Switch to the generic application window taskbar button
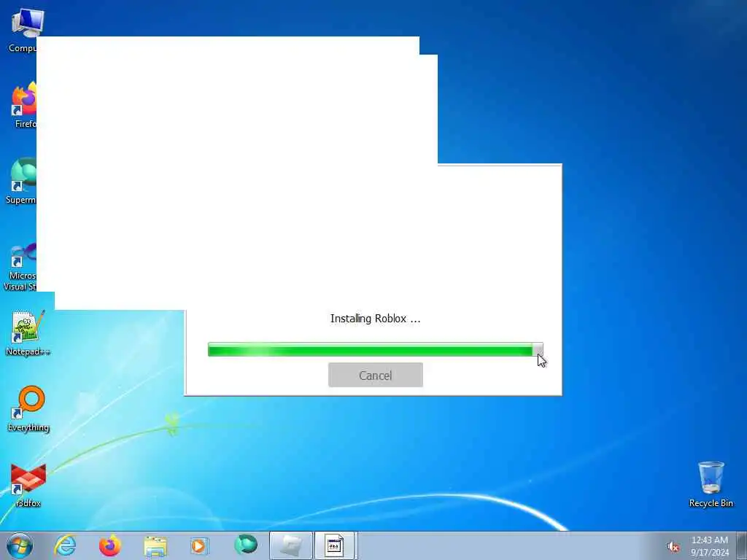The height and width of the screenshot is (560, 747). tap(336, 545)
